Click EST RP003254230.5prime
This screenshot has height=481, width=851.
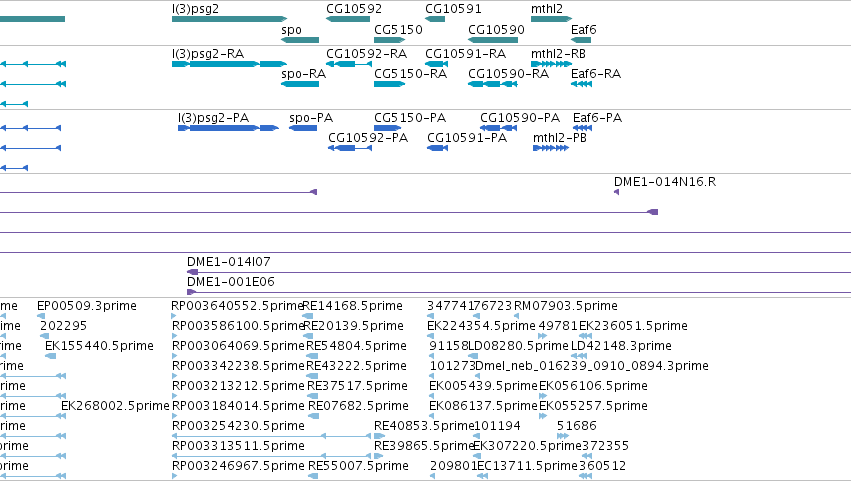tap(238, 426)
